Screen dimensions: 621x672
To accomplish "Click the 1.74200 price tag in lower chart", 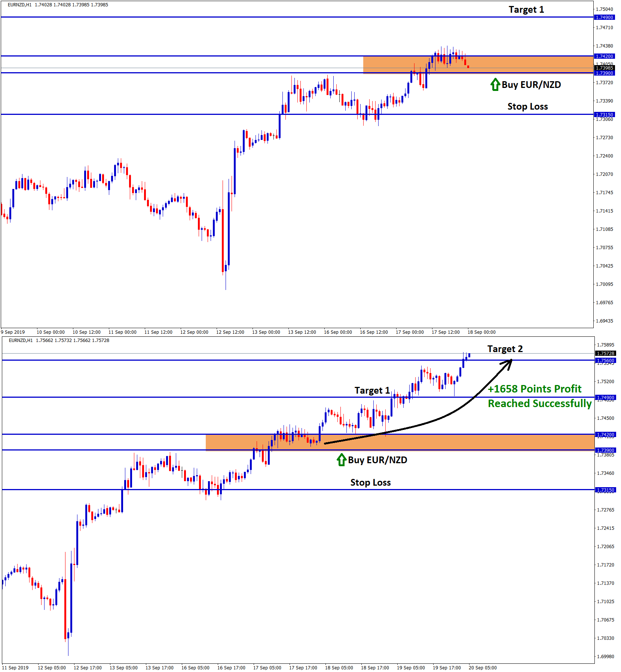I will [x=605, y=434].
